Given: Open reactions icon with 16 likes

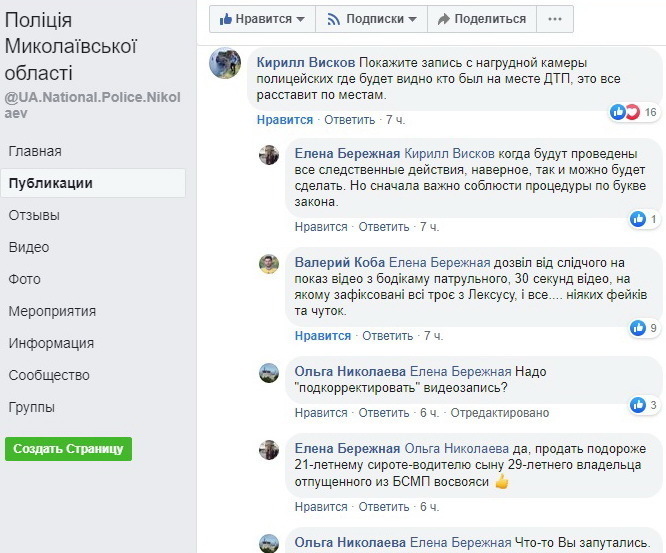Looking at the screenshot, I should point(625,112).
